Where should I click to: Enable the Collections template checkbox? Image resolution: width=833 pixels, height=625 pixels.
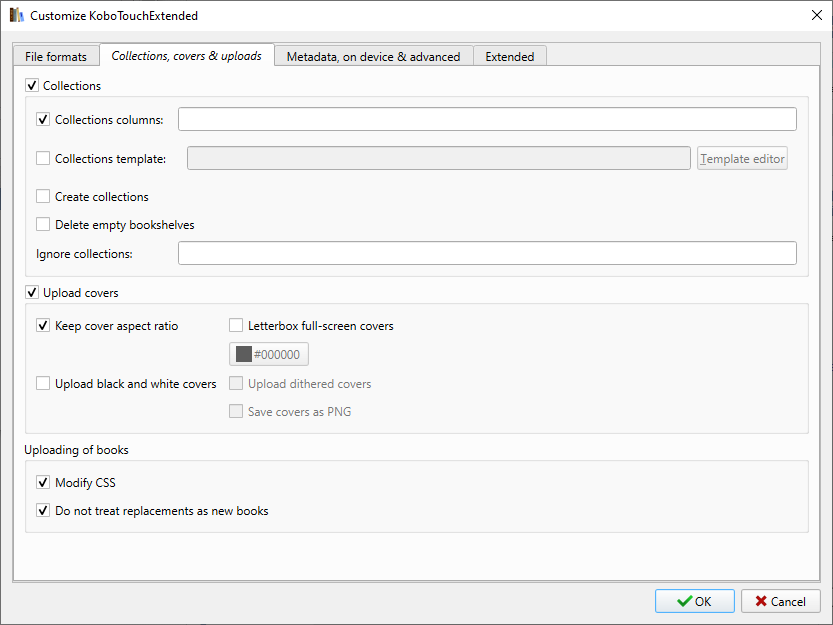click(x=43, y=158)
